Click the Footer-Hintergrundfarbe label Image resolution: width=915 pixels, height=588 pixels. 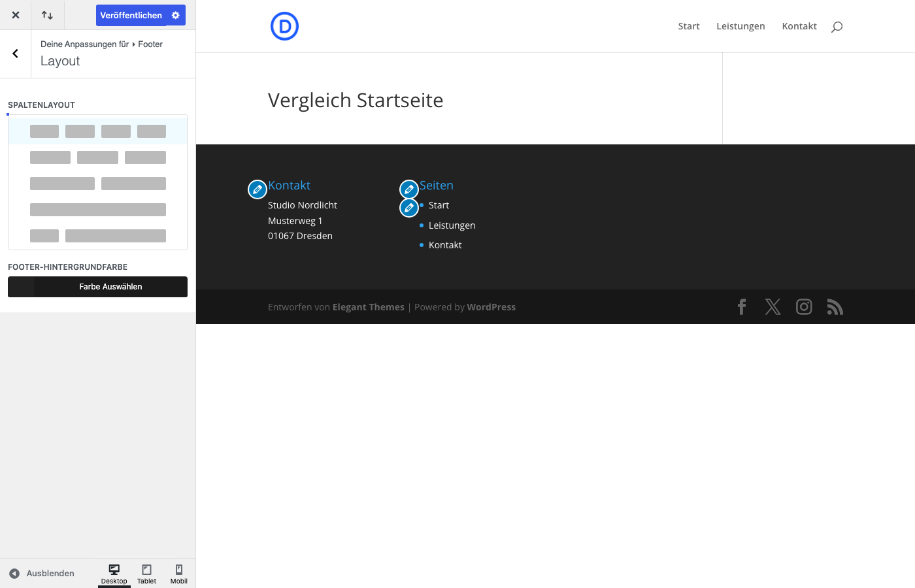click(x=67, y=267)
